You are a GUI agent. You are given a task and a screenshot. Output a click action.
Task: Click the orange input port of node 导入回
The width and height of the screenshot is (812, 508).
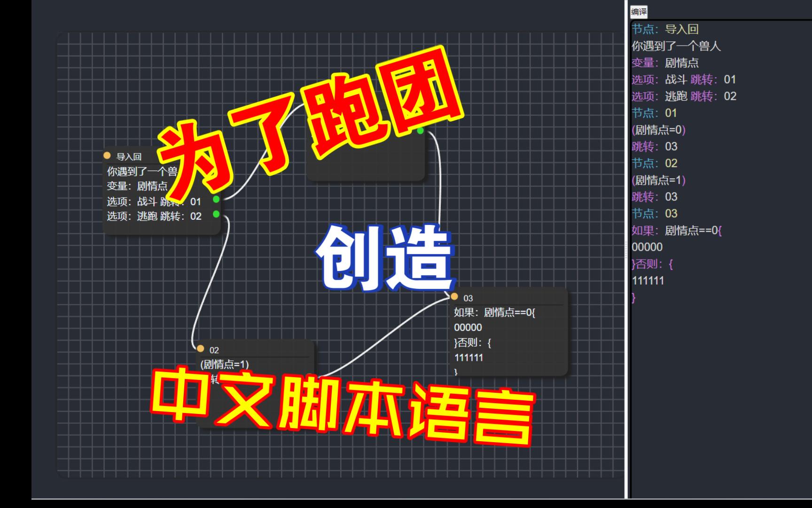point(107,156)
